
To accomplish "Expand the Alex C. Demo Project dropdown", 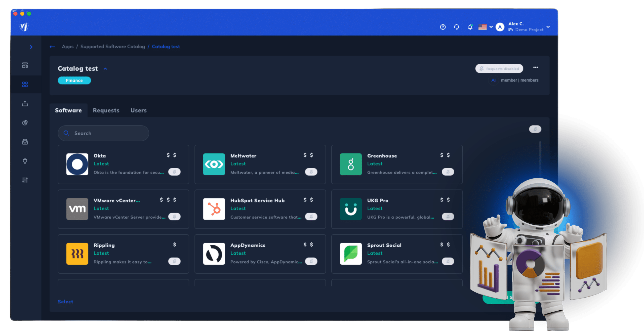I will pyautogui.click(x=548, y=27).
